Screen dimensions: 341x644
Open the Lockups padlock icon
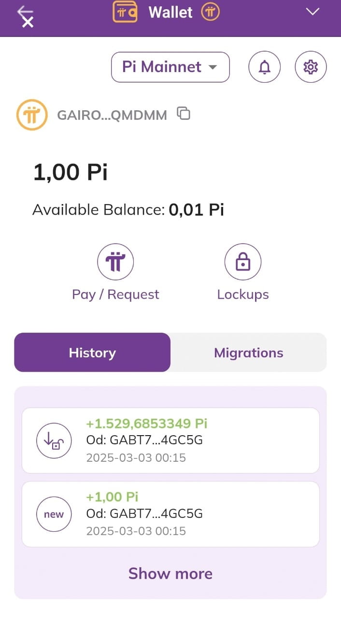[243, 262]
